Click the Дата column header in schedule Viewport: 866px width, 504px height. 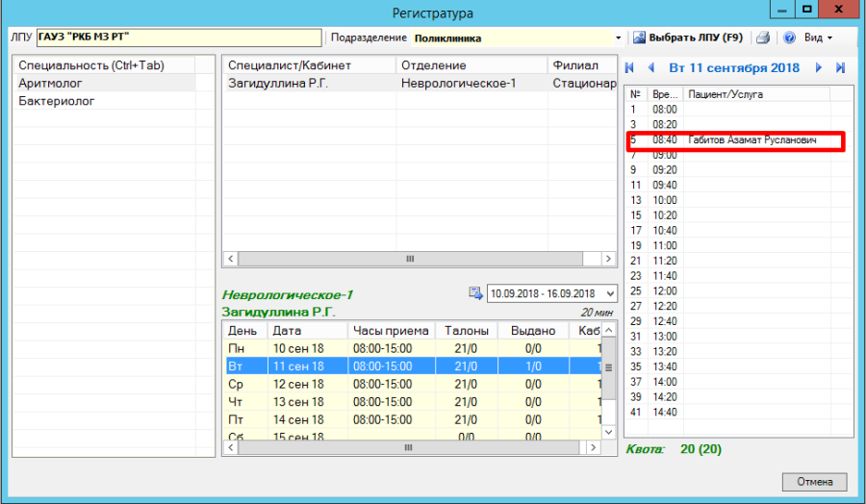pyautogui.click(x=308, y=331)
